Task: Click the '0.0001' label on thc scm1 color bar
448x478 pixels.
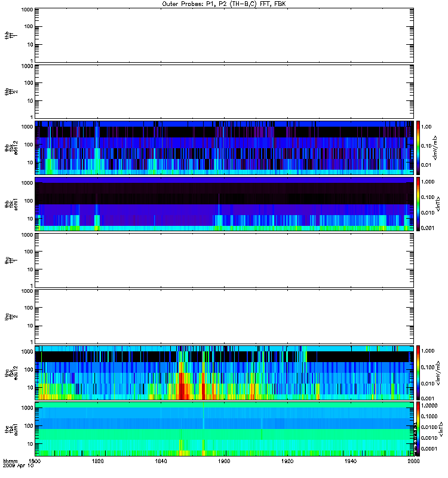Action: [x=429, y=449]
